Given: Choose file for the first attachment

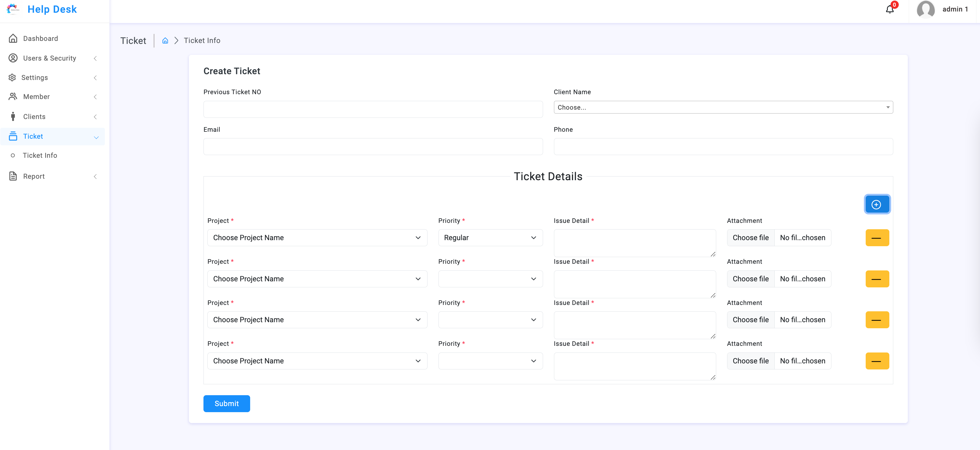Looking at the screenshot, I should pos(750,237).
